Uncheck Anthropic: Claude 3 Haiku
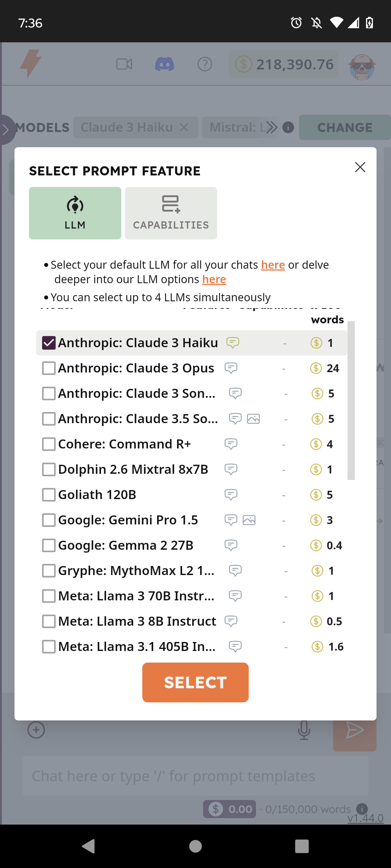Image resolution: width=391 pixels, height=868 pixels. coord(49,343)
